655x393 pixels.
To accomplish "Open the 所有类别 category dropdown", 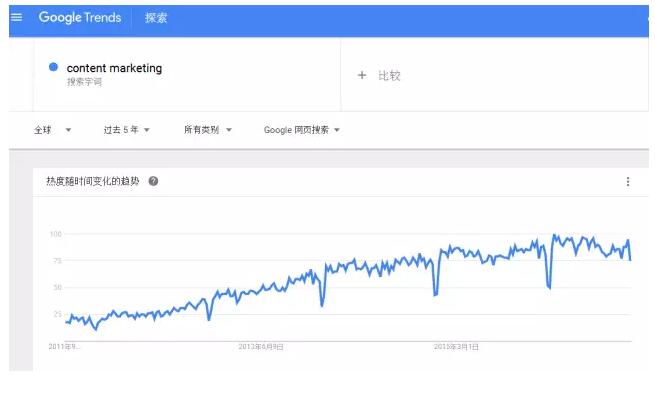I will point(208,130).
